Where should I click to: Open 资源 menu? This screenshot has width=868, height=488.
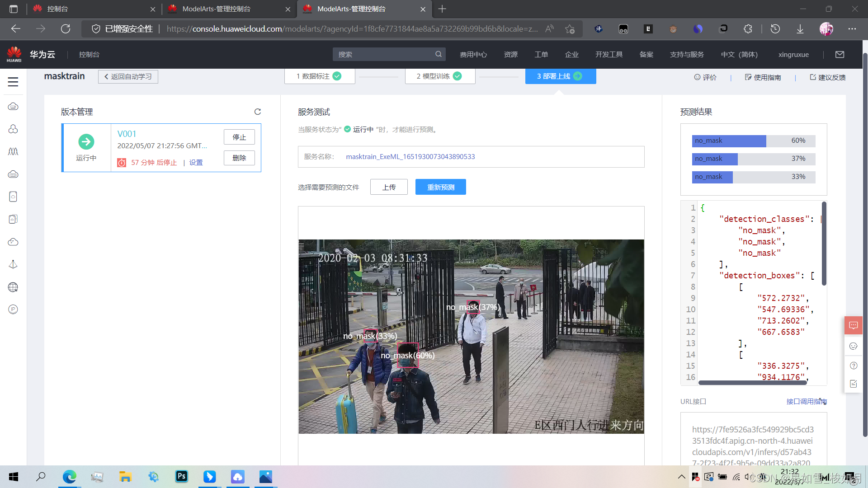point(511,54)
